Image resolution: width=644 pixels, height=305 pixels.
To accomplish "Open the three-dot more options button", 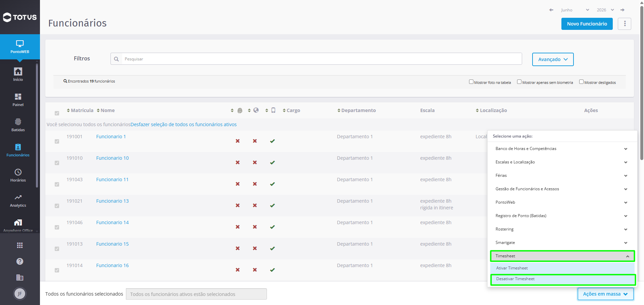I will click(625, 24).
